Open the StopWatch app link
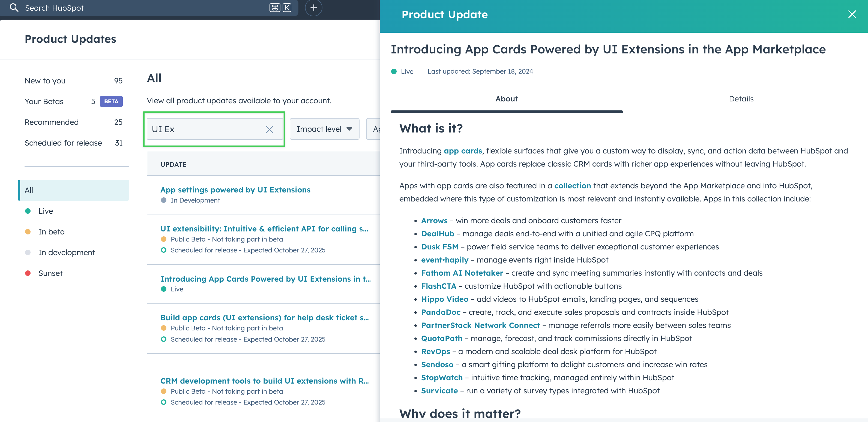 coord(442,378)
